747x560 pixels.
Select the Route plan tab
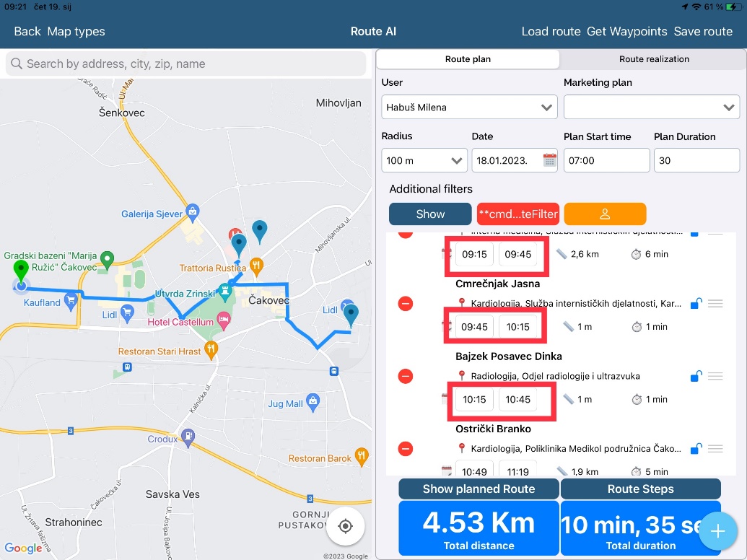pyautogui.click(x=468, y=59)
